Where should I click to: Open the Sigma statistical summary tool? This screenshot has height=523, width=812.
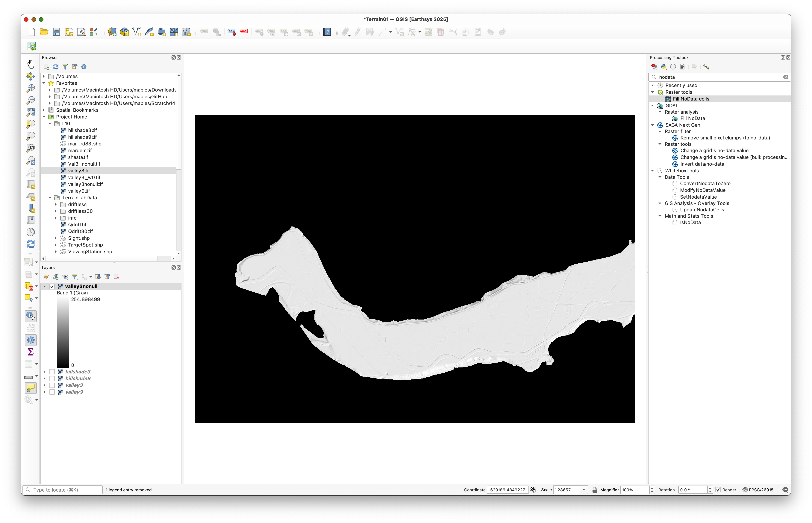click(31, 352)
